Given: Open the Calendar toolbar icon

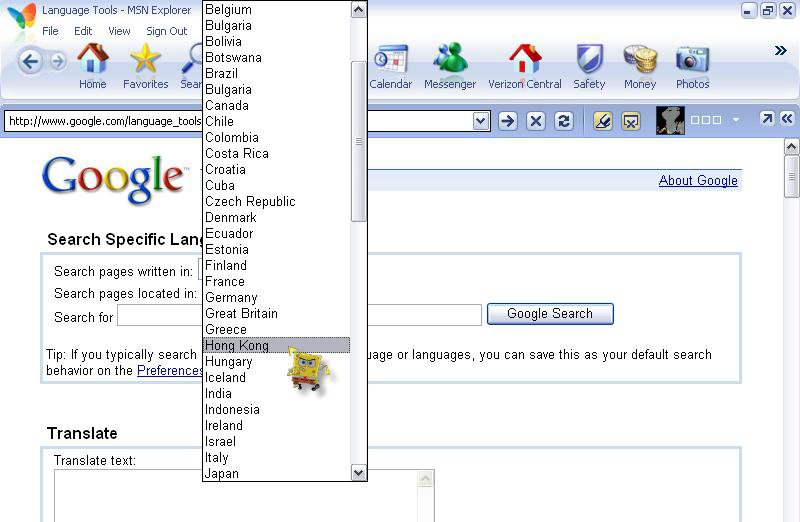Looking at the screenshot, I should click(x=390, y=66).
